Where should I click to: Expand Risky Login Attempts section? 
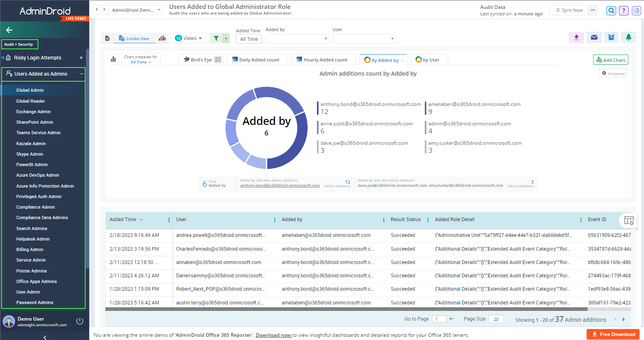tap(81, 58)
